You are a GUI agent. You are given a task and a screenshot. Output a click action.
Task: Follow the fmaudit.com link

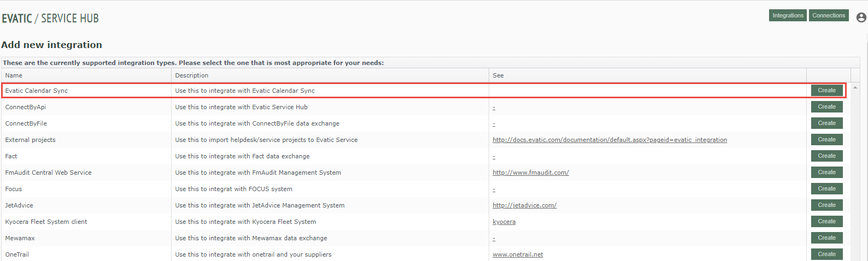coord(531,173)
